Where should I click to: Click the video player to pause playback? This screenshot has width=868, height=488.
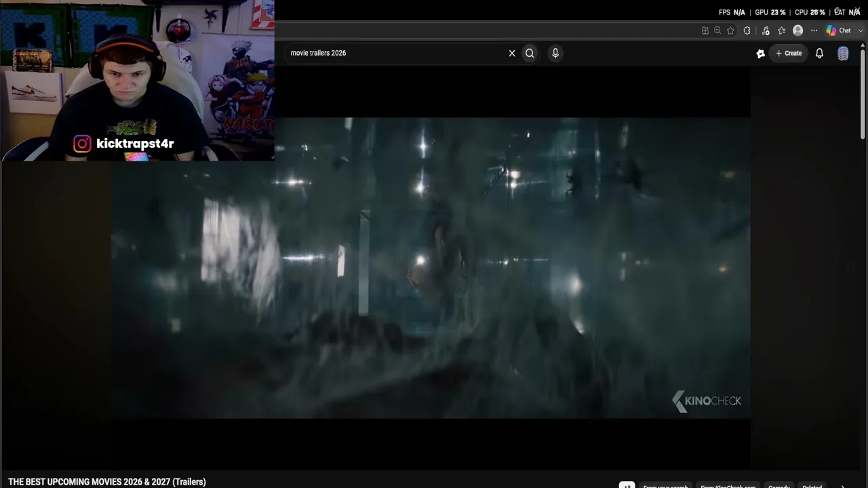[431, 268]
